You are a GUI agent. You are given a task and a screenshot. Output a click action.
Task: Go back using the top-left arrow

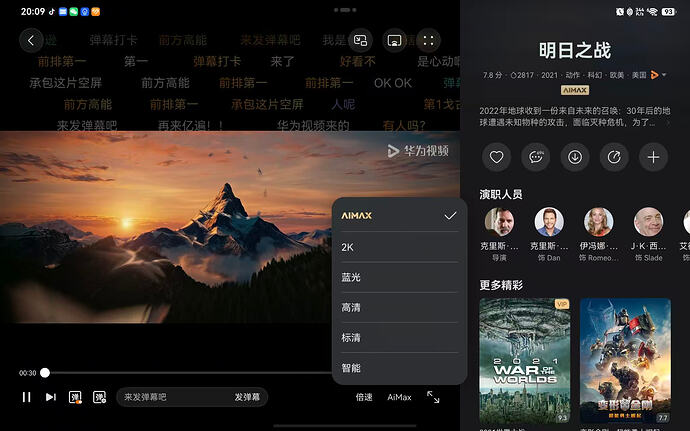click(31, 41)
